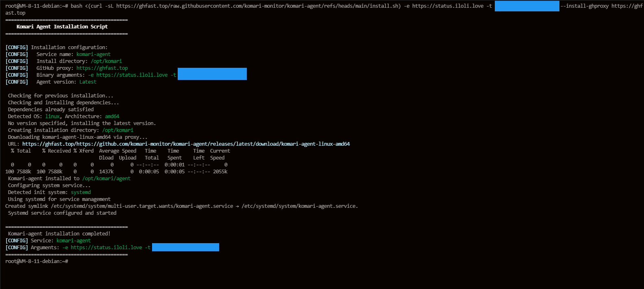This screenshot has width=644, height=289.
Task: Click the Komari Agent Installation Script heading
Action: point(62,27)
